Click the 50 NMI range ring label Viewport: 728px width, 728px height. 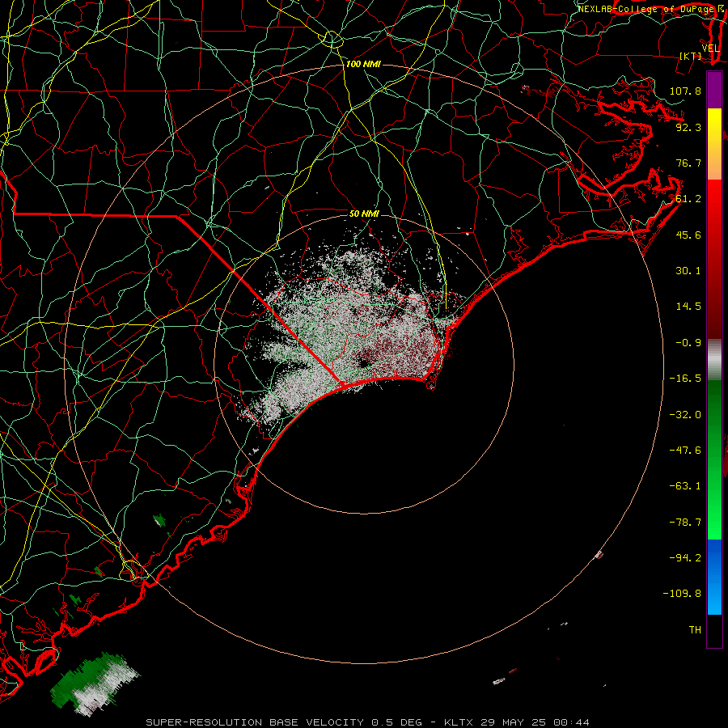point(364,214)
